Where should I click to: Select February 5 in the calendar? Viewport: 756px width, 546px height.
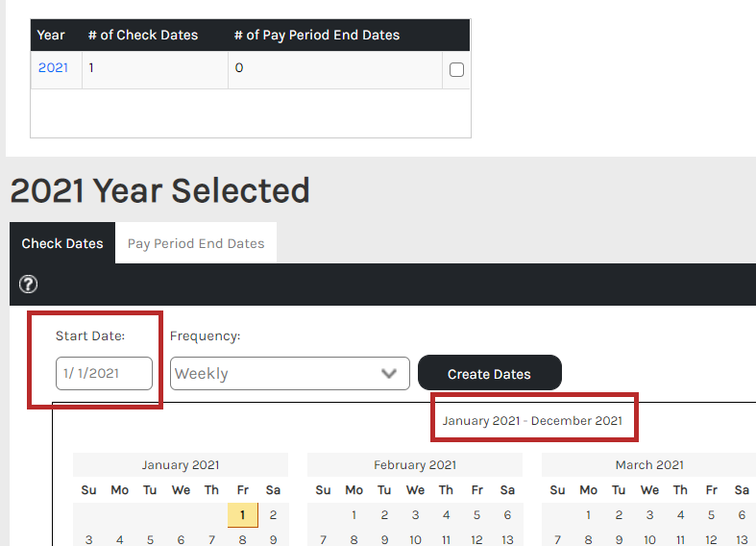point(476,515)
